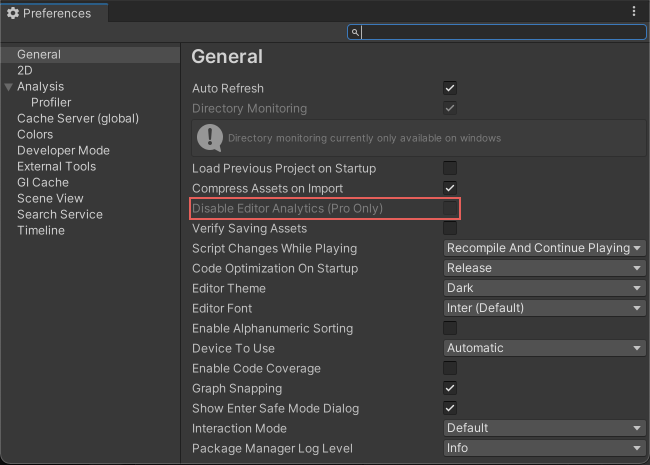
Task: Turn off Graph Snapping checkbox
Action: tap(450, 388)
